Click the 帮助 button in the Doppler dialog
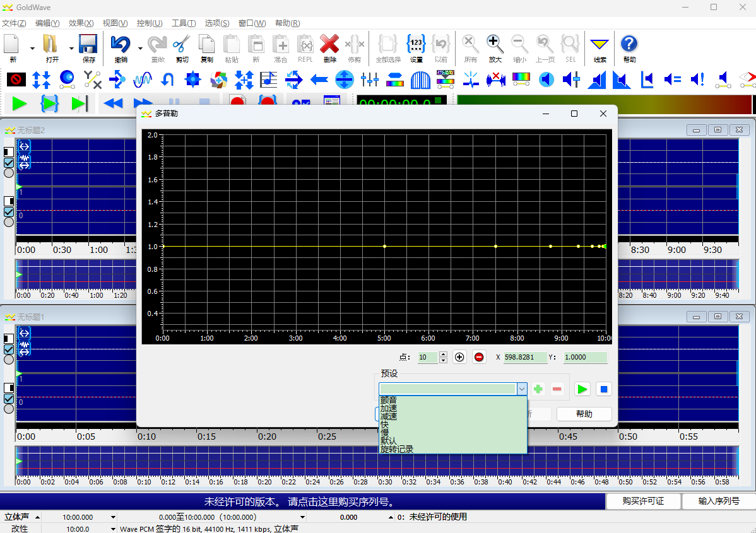 (x=584, y=414)
